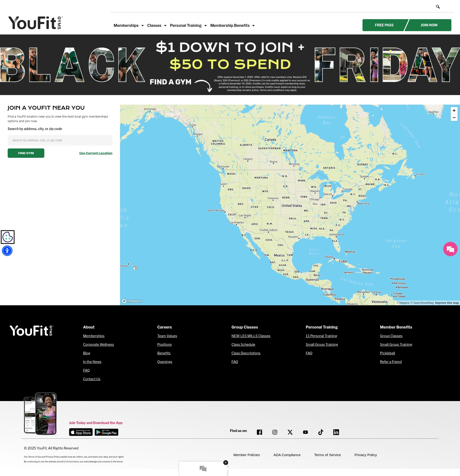
Task: Open Class Schedule link
Action: coord(243,344)
